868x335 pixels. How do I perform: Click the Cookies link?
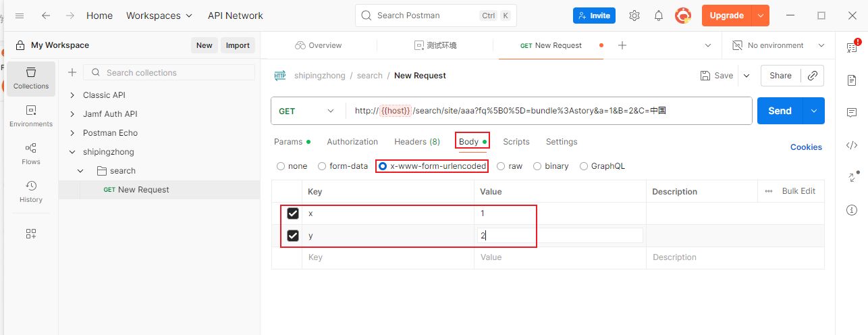click(806, 147)
